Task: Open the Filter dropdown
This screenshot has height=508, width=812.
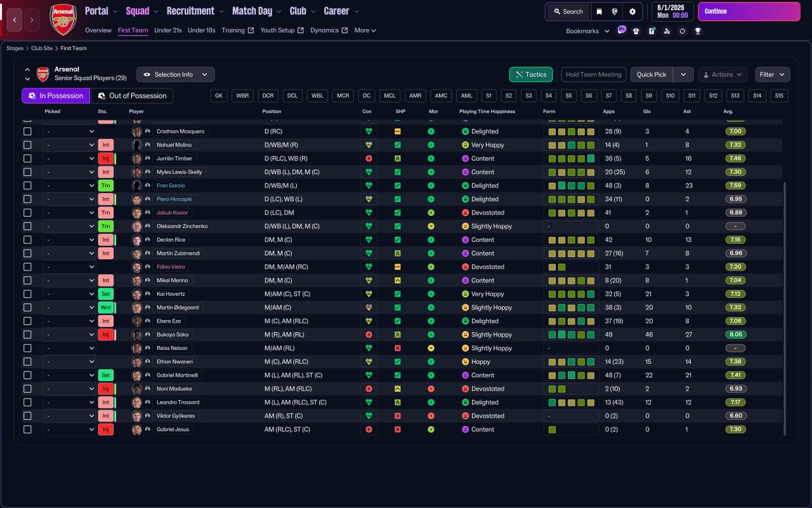Action: pos(773,75)
